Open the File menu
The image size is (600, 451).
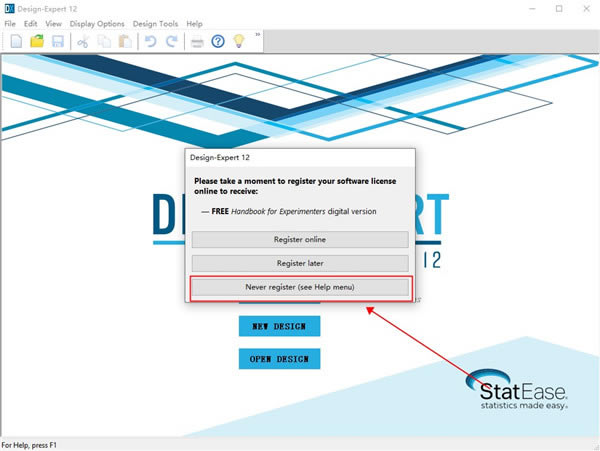[11, 23]
